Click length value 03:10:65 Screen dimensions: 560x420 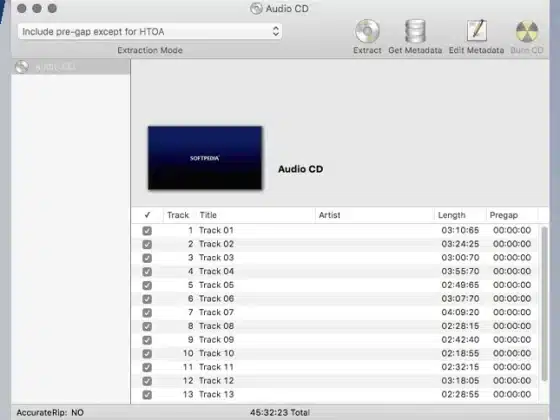(x=460, y=230)
